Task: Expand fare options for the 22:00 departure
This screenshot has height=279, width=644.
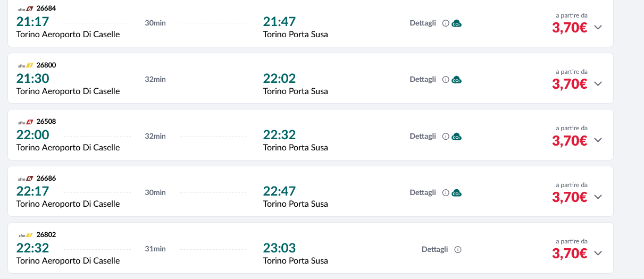Action: [598, 140]
